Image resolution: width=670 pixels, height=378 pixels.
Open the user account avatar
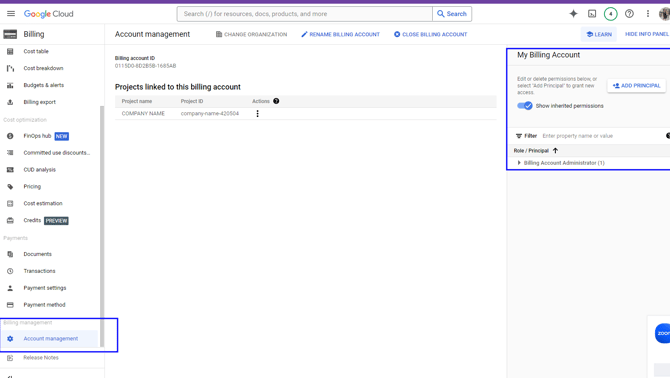click(664, 14)
